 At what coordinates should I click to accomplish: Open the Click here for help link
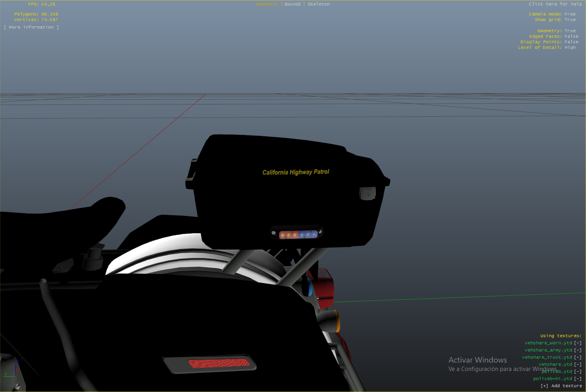pyautogui.click(x=555, y=4)
